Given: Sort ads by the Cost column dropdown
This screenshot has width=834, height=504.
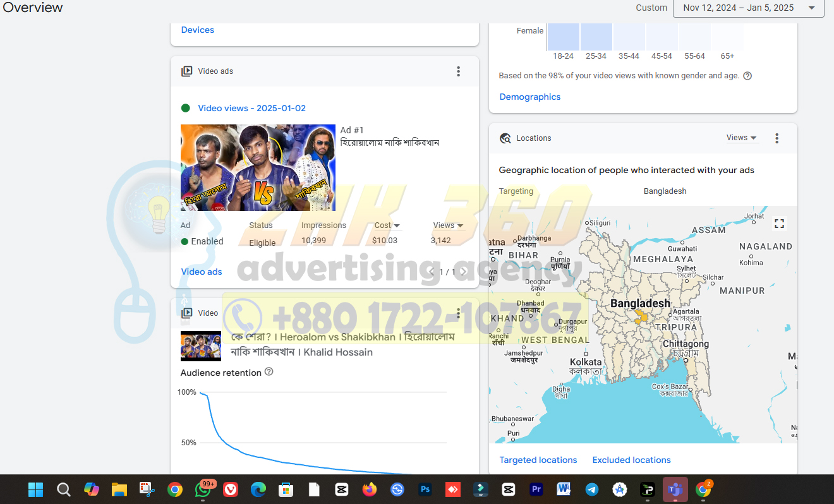Looking at the screenshot, I should [x=387, y=225].
